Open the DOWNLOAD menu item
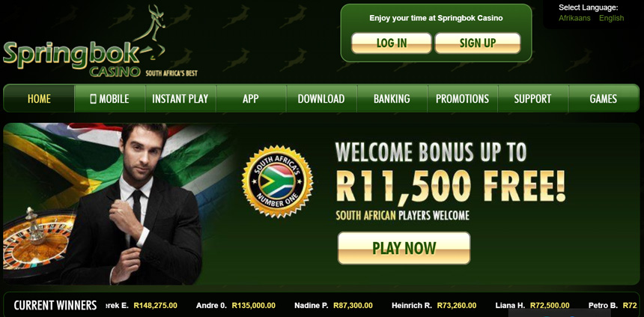This screenshot has height=317, width=644. (321, 99)
